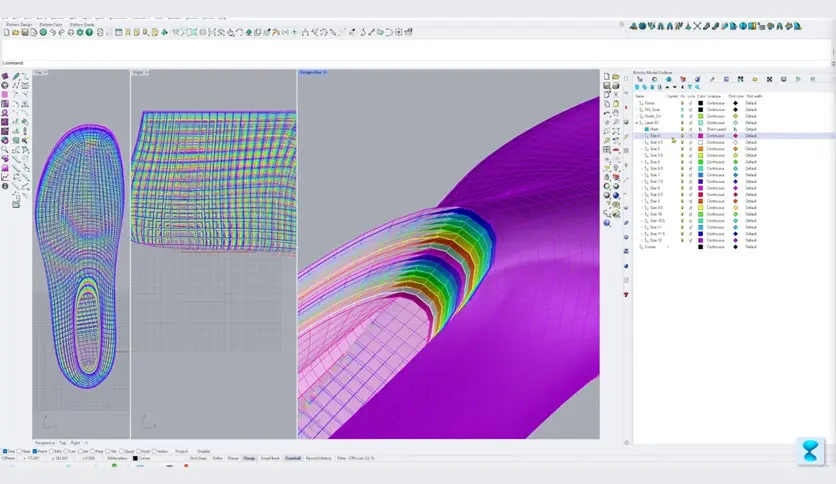Click the globe environment icon in panel tabs
The width and height of the screenshot is (836, 484).
pos(669,79)
